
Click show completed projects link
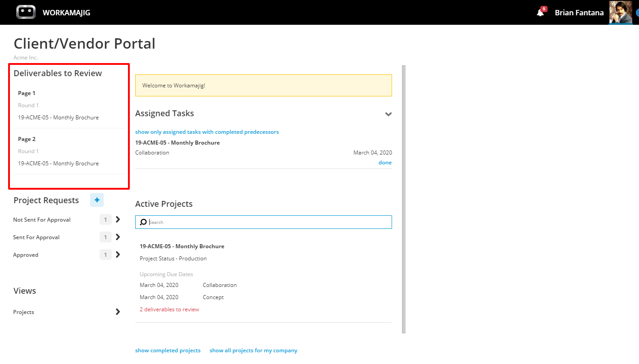point(168,350)
